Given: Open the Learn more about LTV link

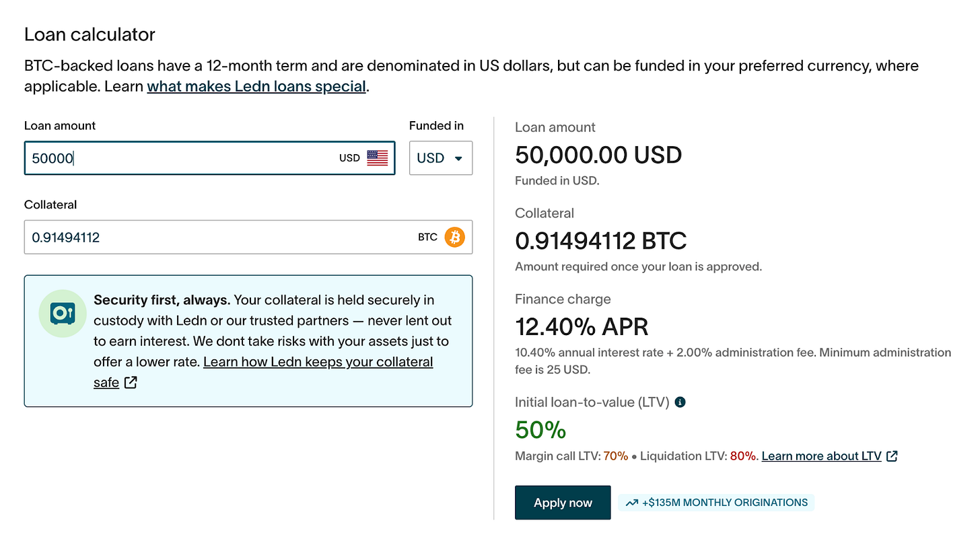Looking at the screenshot, I should coord(821,456).
